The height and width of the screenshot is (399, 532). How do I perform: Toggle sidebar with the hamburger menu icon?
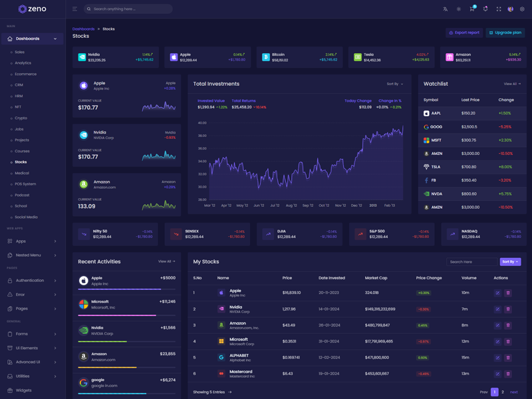[x=74, y=9]
